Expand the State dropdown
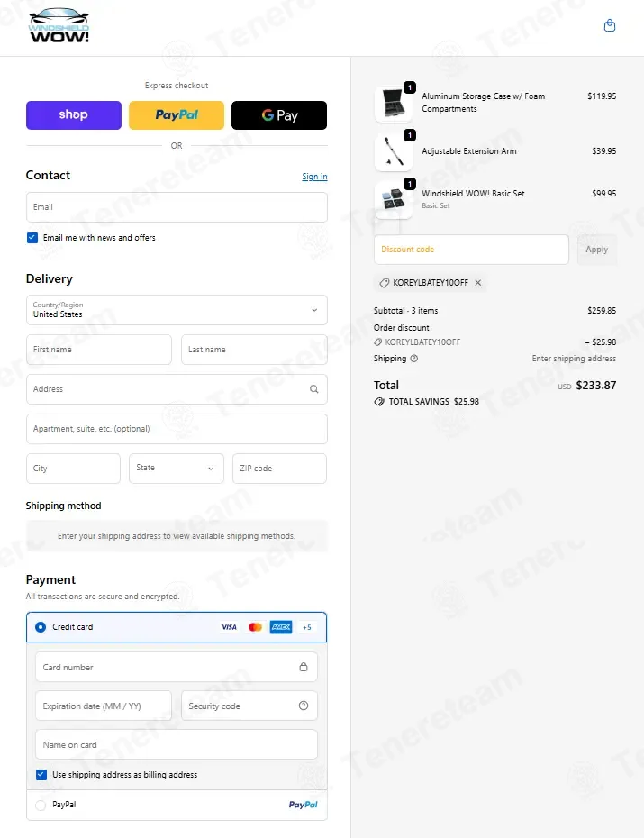Image resolution: width=644 pixels, height=838 pixels. tap(177, 469)
